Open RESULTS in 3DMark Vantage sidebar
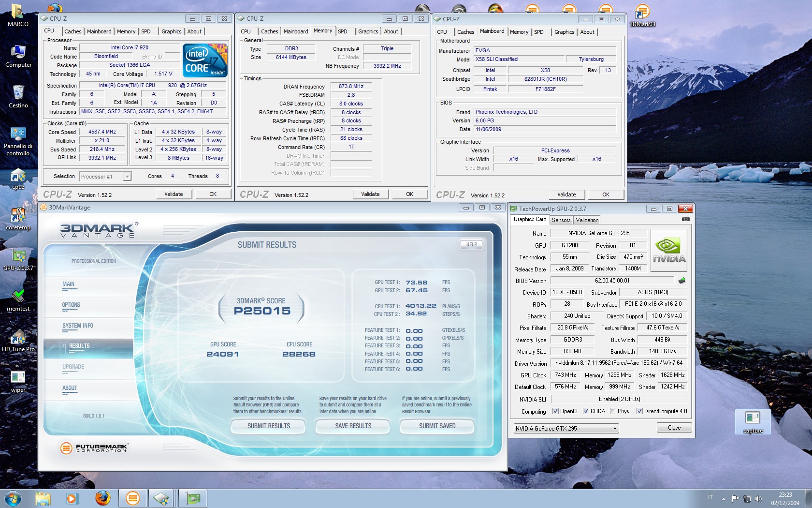812x508 pixels. (x=79, y=346)
